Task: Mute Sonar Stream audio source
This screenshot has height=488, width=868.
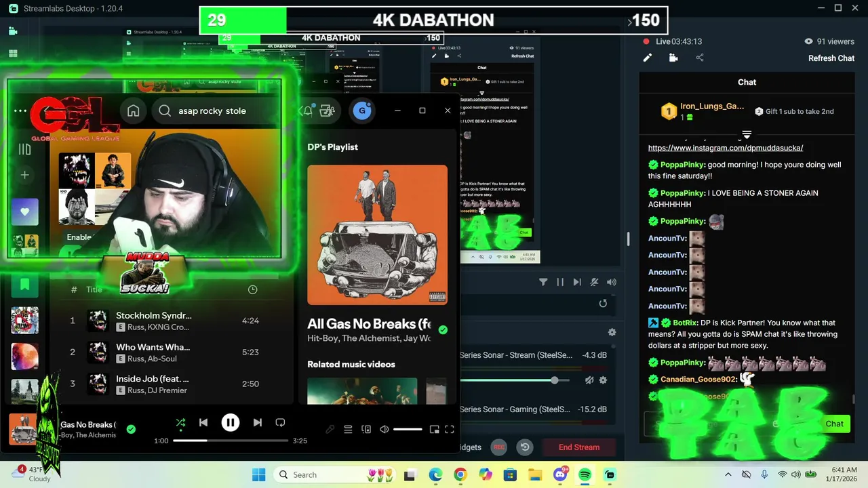Action: [589, 380]
